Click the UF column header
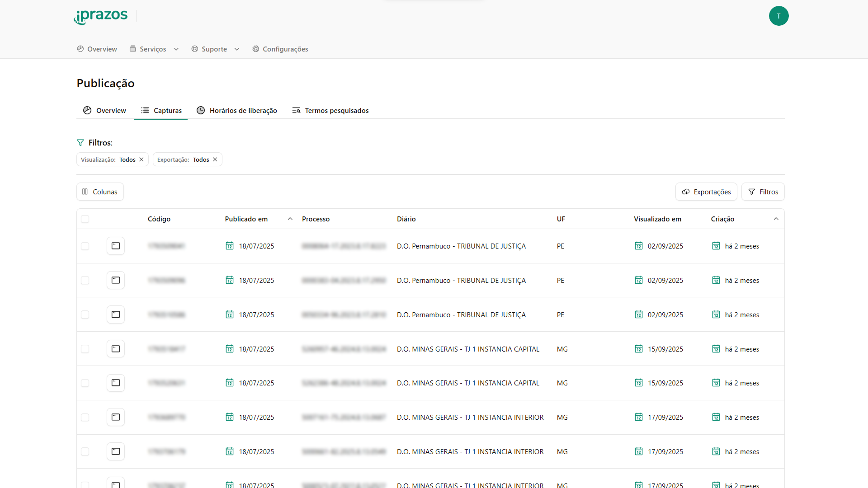The image size is (868, 488). click(561, 219)
